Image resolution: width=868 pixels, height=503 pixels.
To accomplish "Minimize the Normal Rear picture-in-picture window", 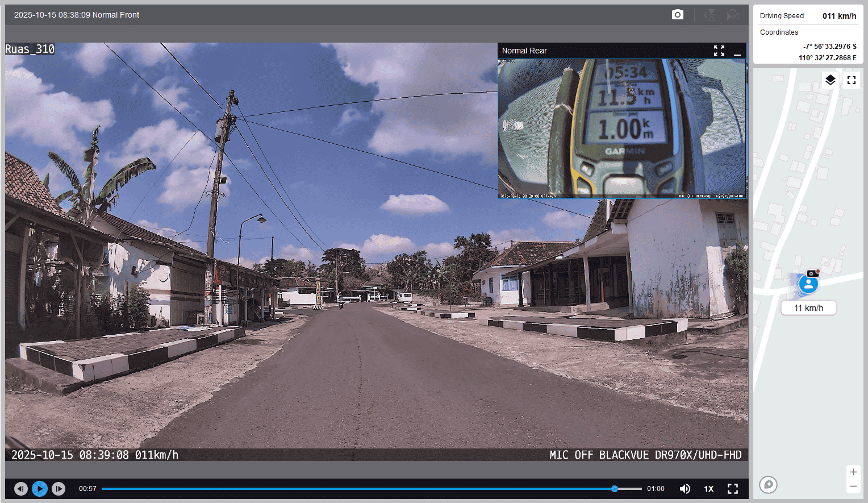I will (737, 51).
